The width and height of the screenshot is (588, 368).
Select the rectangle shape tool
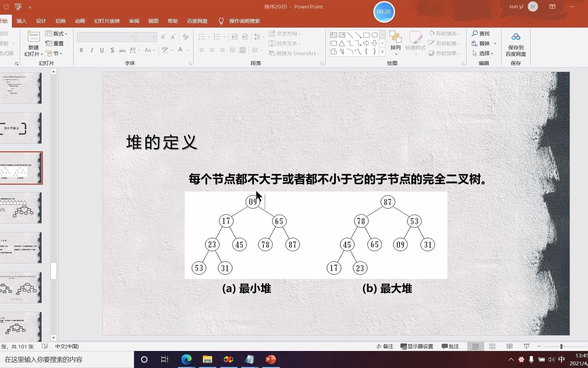(x=366, y=35)
